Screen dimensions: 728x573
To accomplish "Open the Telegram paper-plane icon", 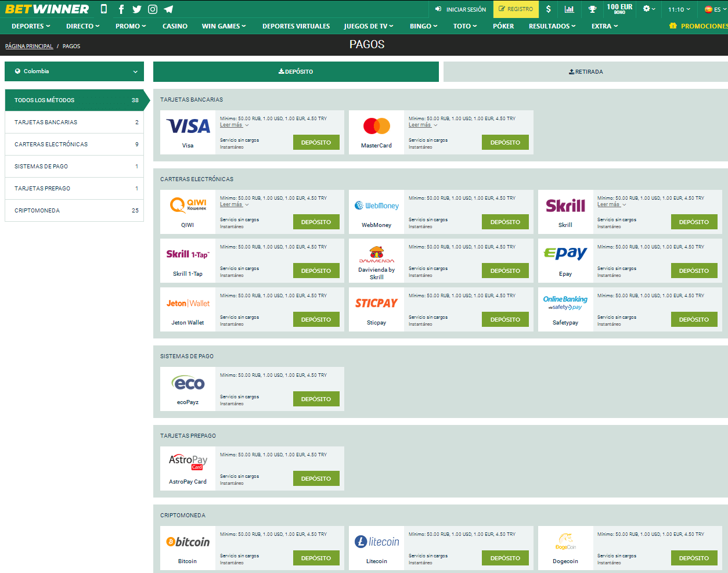I will [168, 9].
